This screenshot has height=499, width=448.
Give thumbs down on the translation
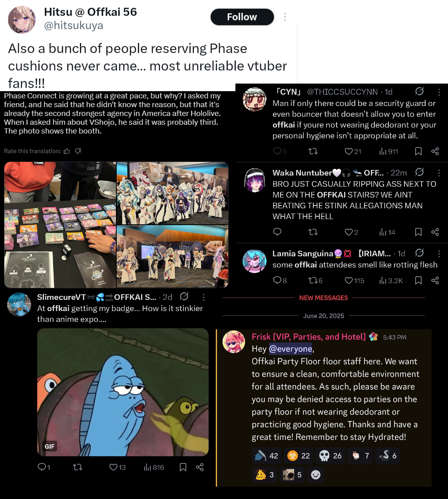click(x=78, y=151)
